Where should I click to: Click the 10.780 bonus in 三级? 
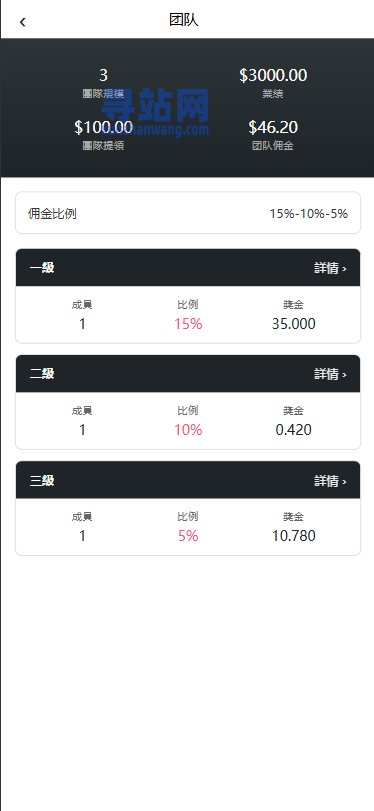click(293, 536)
